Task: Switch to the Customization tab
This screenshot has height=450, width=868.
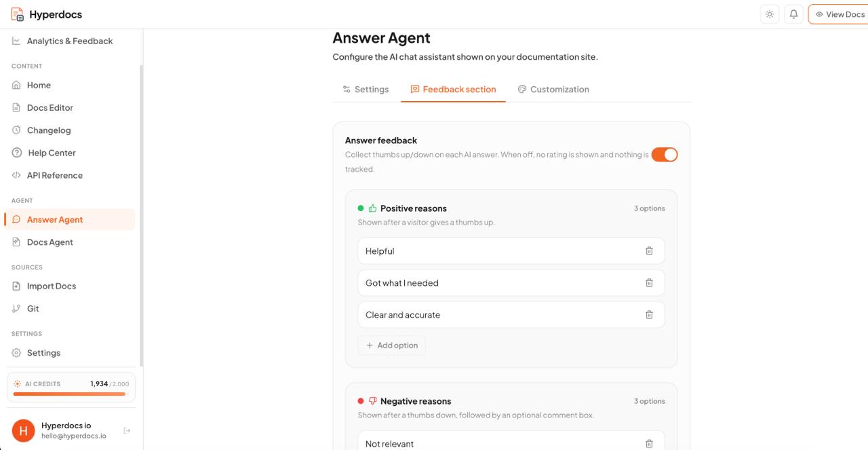Action: (x=553, y=89)
